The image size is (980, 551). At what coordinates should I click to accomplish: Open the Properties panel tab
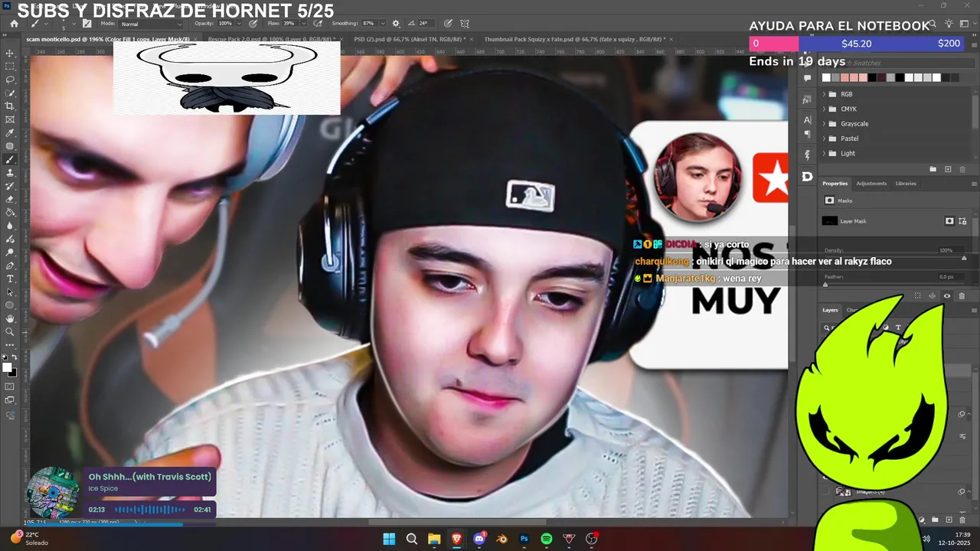[x=835, y=184]
